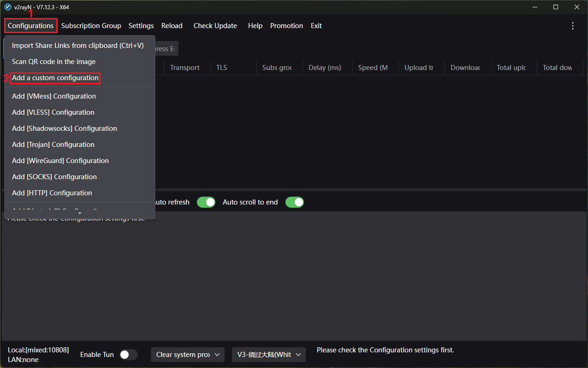Select Scan QR code in the image
This screenshot has width=588, height=368.
point(53,62)
